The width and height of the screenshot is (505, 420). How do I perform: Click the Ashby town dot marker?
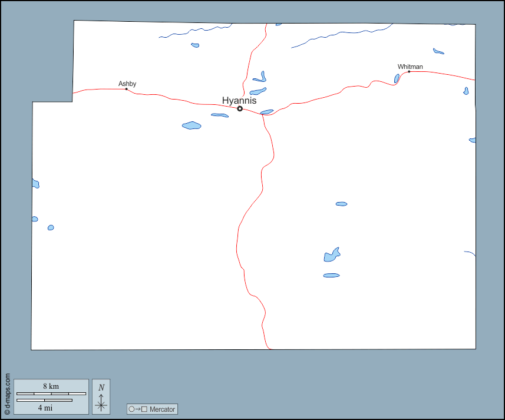click(126, 90)
